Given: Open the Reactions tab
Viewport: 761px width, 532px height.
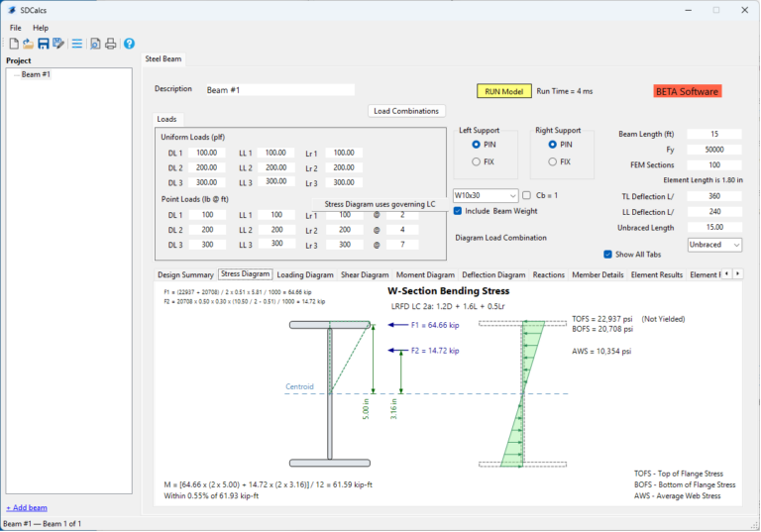Looking at the screenshot, I should click(548, 274).
